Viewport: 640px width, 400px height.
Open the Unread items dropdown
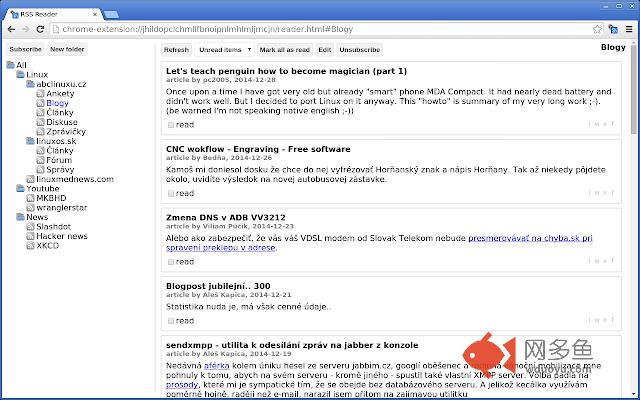point(224,50)
